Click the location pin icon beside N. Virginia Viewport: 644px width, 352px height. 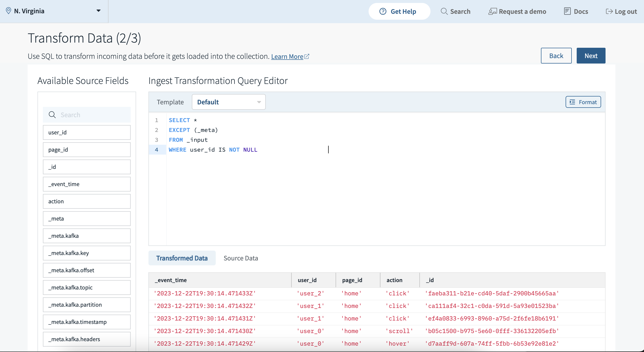click(8, 11)
